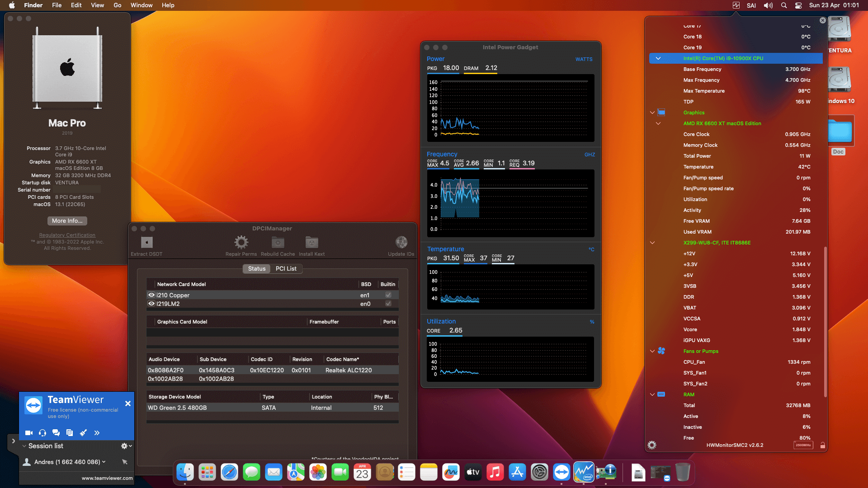This screenshot has height=488, width=868.
Task: Toggle Builtin checkbox for i210 Copper
Action: 388,295
